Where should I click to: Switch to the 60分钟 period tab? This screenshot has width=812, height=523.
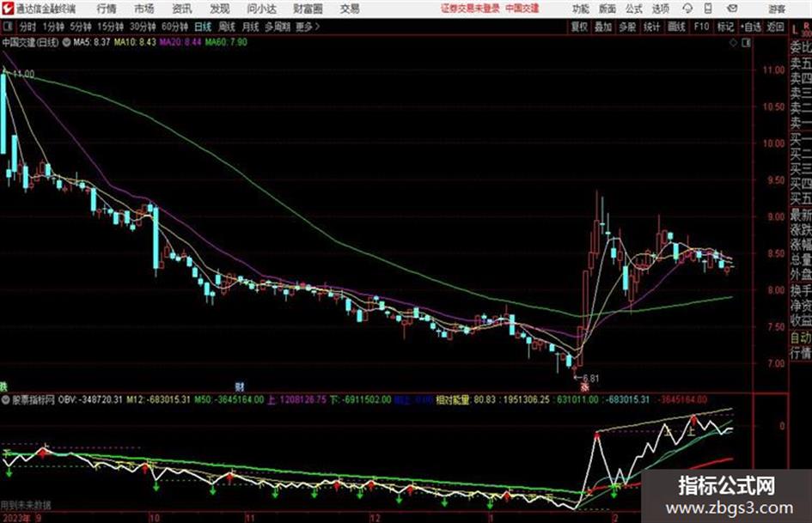tap(174, 27)
